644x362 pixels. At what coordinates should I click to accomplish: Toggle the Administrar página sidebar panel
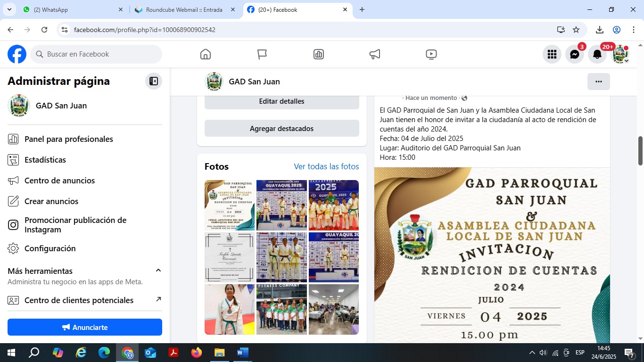(x=153, y=81)
